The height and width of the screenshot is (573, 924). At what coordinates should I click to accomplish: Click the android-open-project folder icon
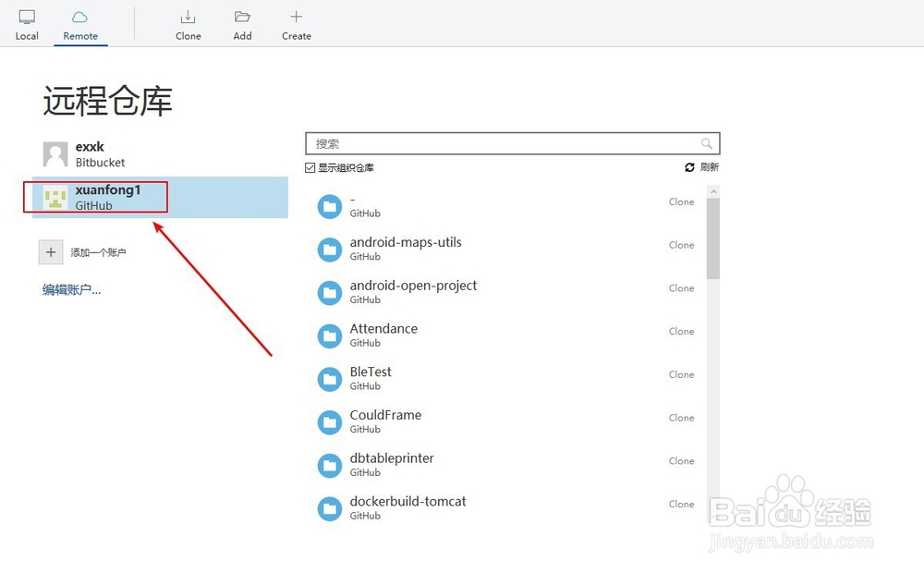tap(330, 293)
